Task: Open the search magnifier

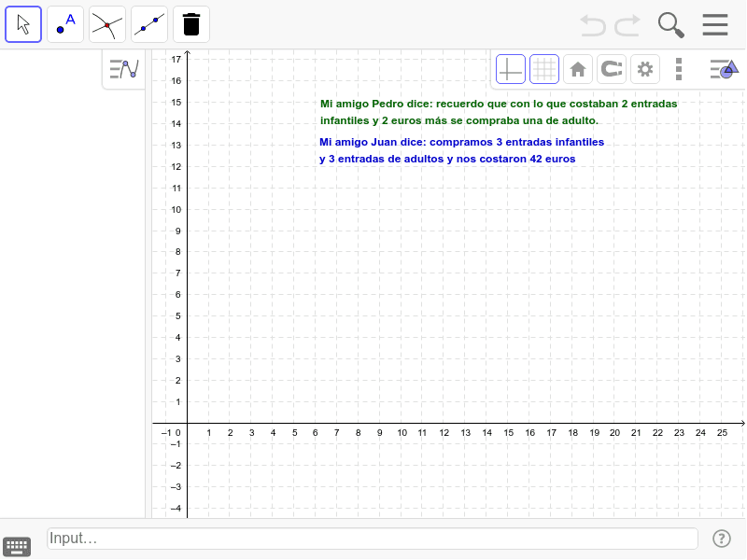Action: point(671,25)
